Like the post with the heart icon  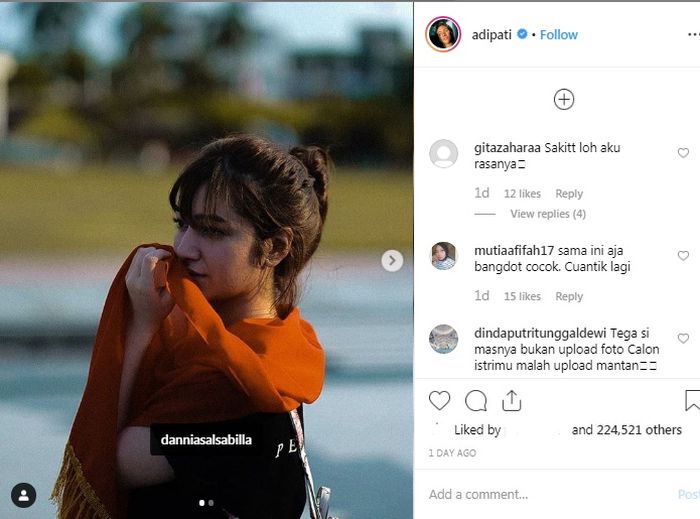[439, 401]
